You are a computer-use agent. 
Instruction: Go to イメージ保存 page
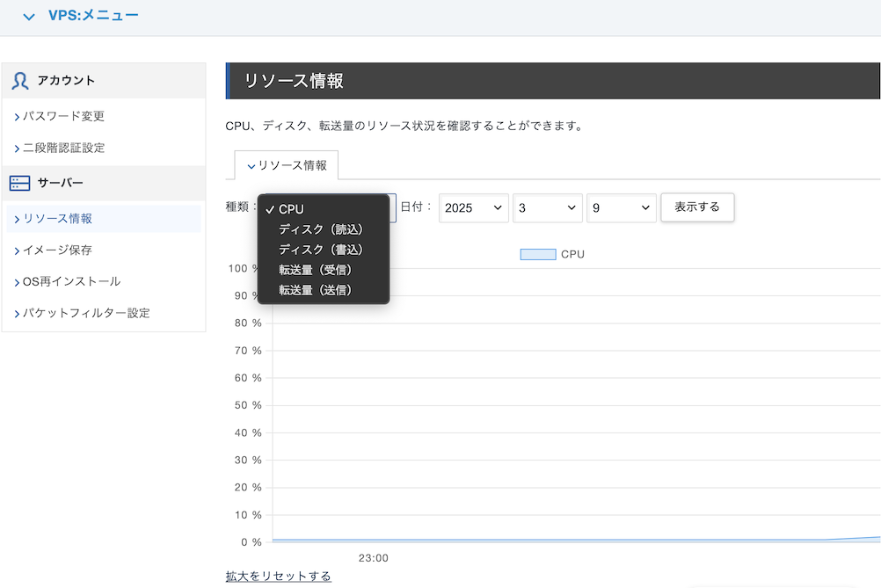click(x=57, y=250)
